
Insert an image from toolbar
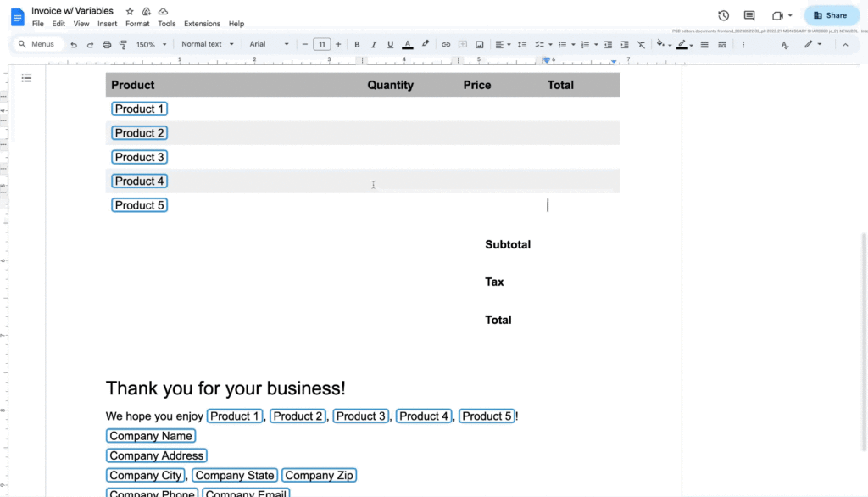point(480,44)
